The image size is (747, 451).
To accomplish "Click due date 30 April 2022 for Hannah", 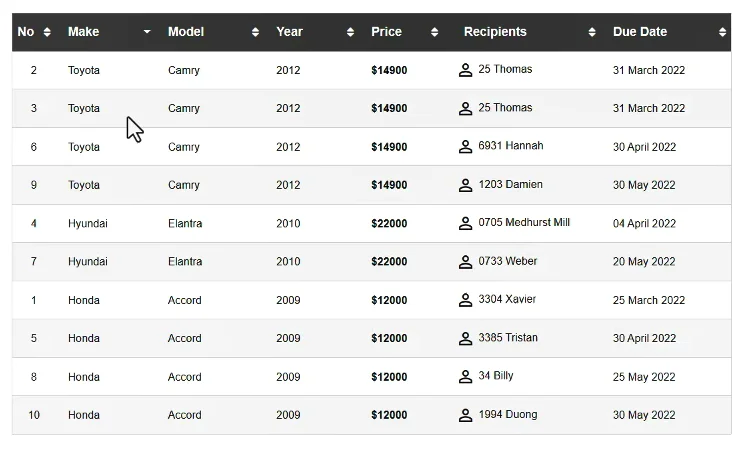I will click(644, 147).
